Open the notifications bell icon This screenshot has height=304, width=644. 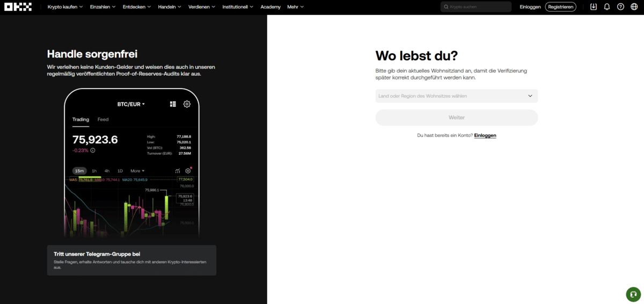(607, 7)
